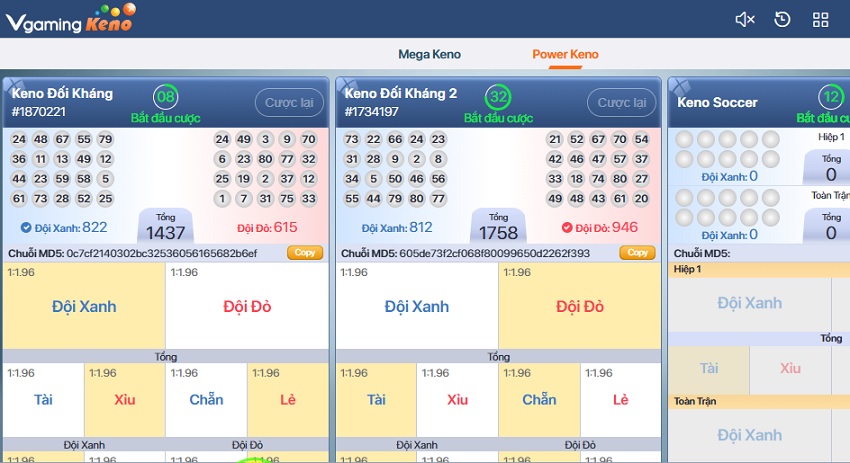Click the Keno Soccer countdown timer 12

pos(831,97)
